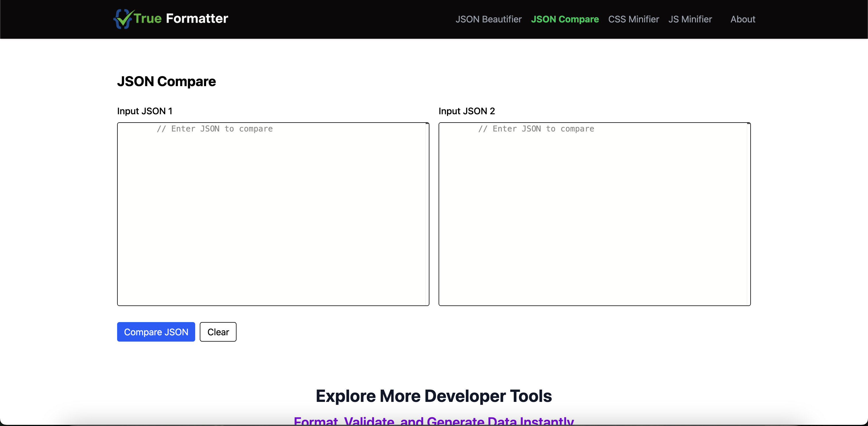Select the JSON Compare nav item
The image size is (868, 426).
(x=565, y=19)
